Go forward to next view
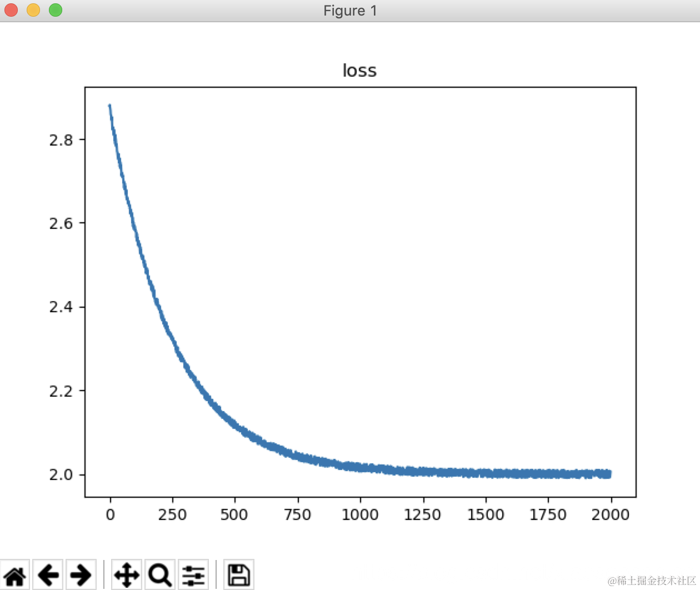 pos(81,575)
